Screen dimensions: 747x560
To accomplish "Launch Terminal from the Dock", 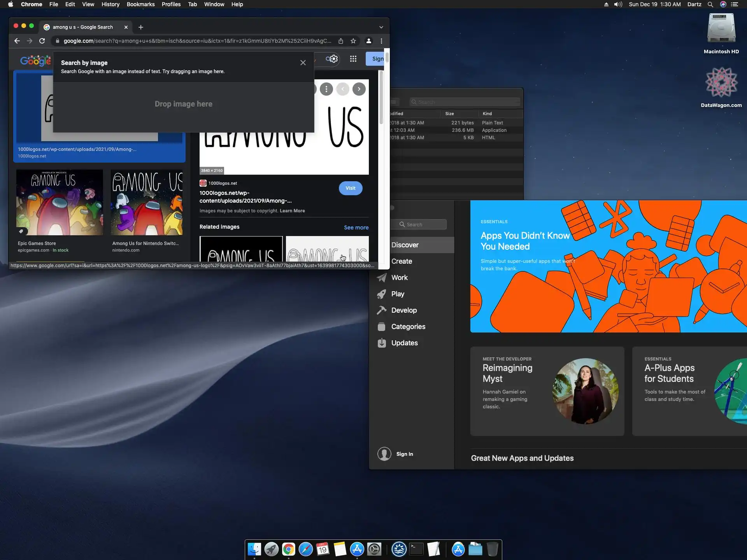I will (416, 549).
